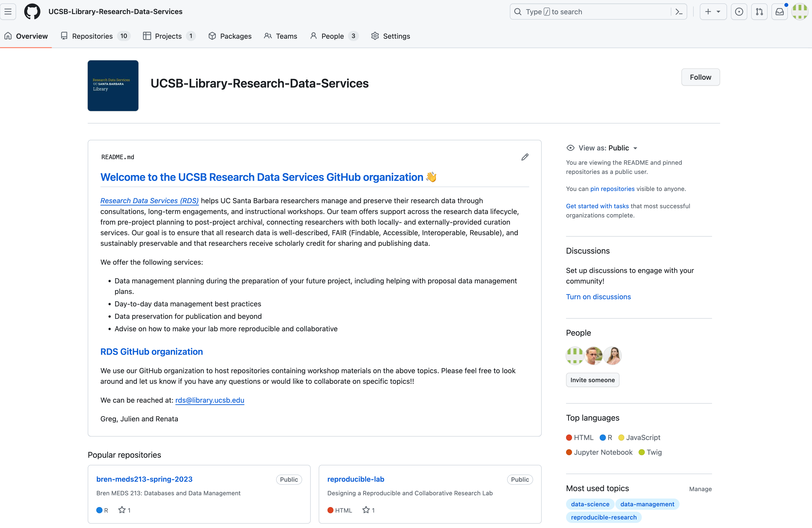Open the Notifications inbox icon

[780, 12]
